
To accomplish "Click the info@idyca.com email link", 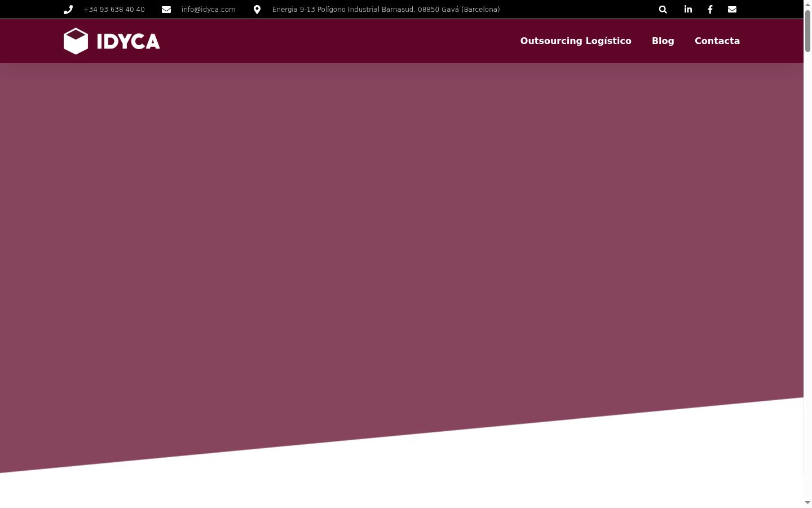I will 209,10.
